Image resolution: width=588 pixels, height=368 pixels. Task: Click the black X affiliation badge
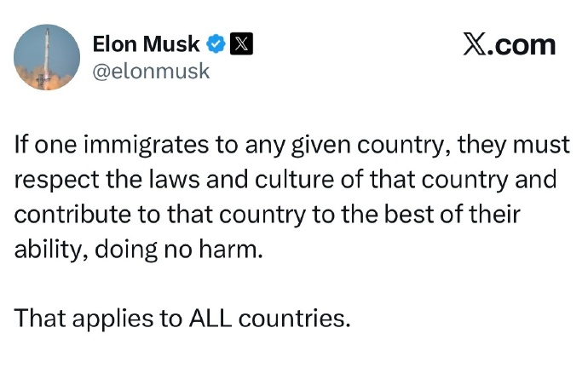click(241, 43)
